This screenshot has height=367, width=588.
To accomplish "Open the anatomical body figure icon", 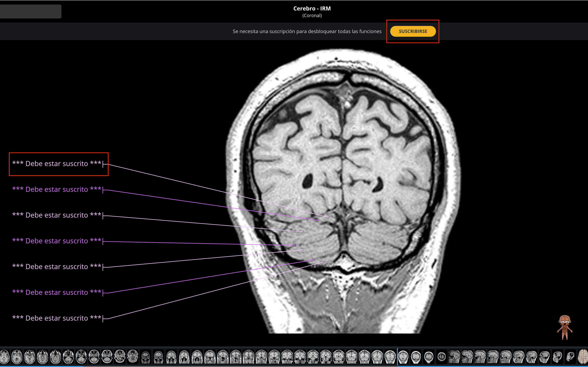I will click(x=565, y=327).
